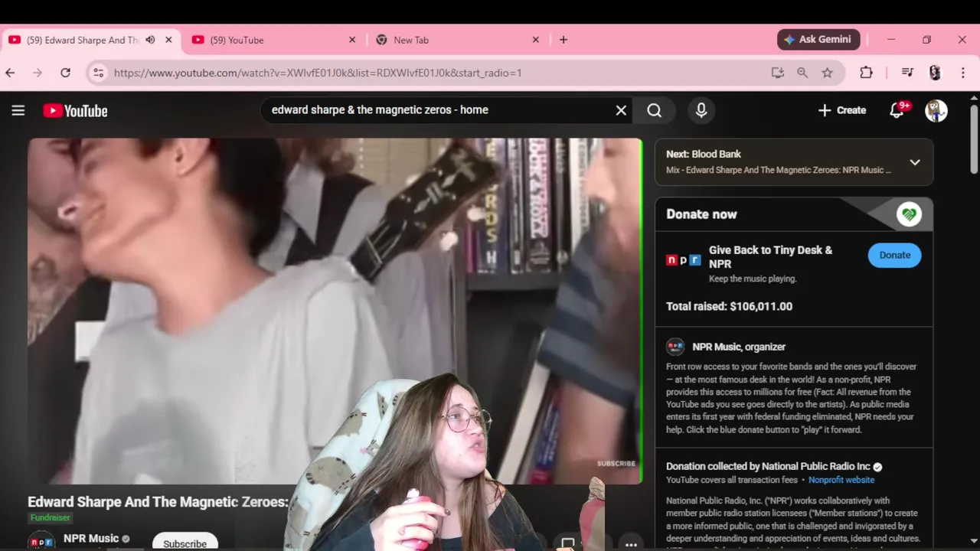The width and height of the screenshot is (980, 551).
Task: Bookmark this page with star icon
Action: click(x=827, y=73)
